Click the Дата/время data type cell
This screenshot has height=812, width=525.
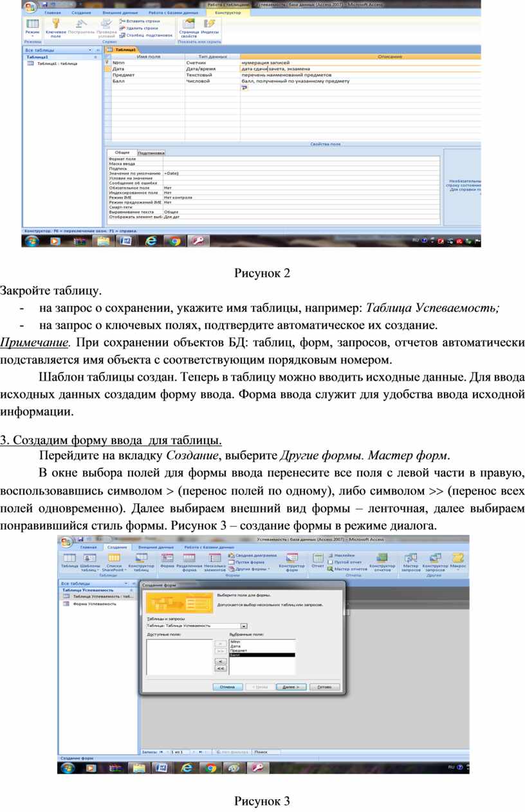(212, 68)
